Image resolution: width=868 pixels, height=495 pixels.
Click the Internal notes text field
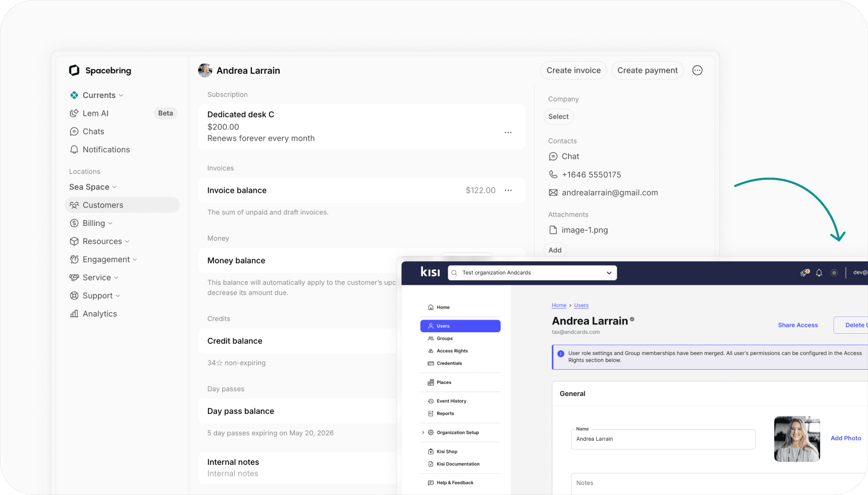[298, 468]
